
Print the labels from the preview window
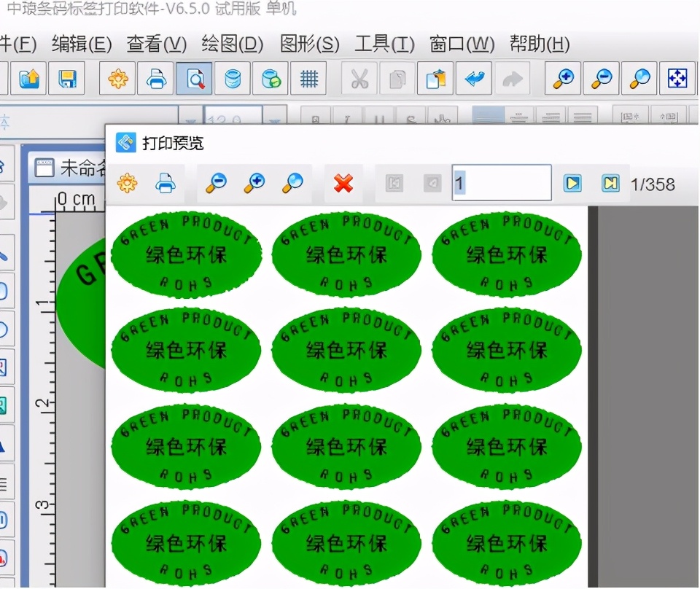[166, 183]
